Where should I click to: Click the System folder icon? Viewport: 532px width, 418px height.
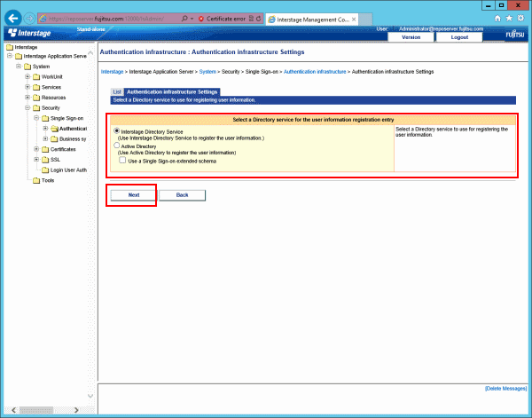27,67
